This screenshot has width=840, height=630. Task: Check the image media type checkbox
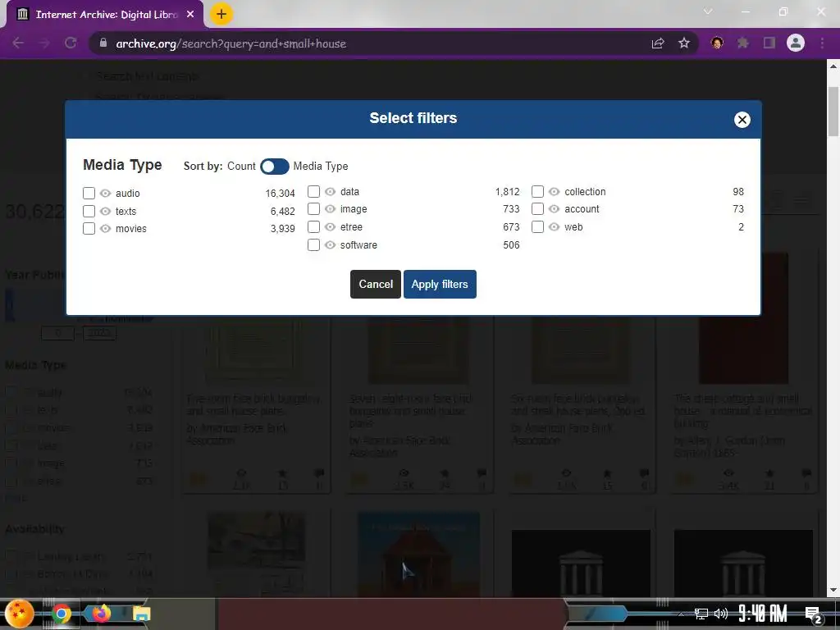[313, 208]
